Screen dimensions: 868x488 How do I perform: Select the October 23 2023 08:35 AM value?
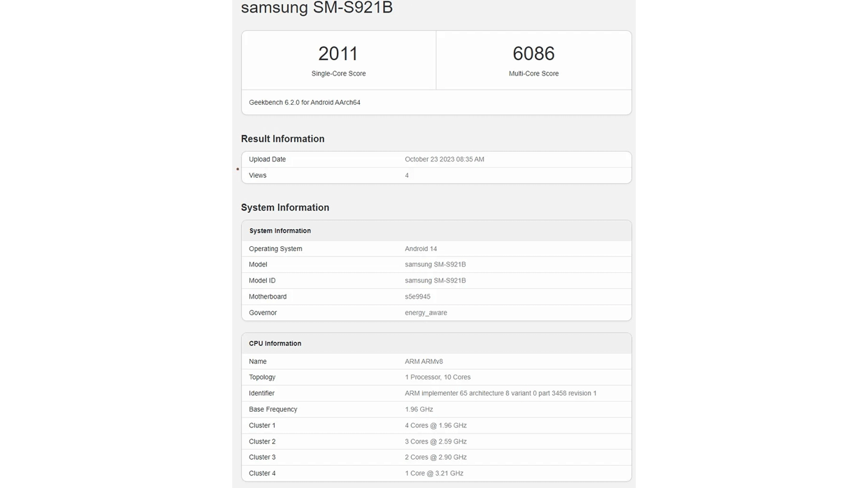point(444,159)
